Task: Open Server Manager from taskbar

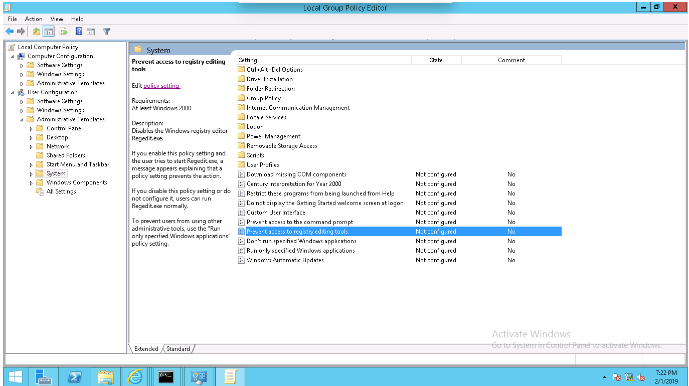Action: coord(44,377)
